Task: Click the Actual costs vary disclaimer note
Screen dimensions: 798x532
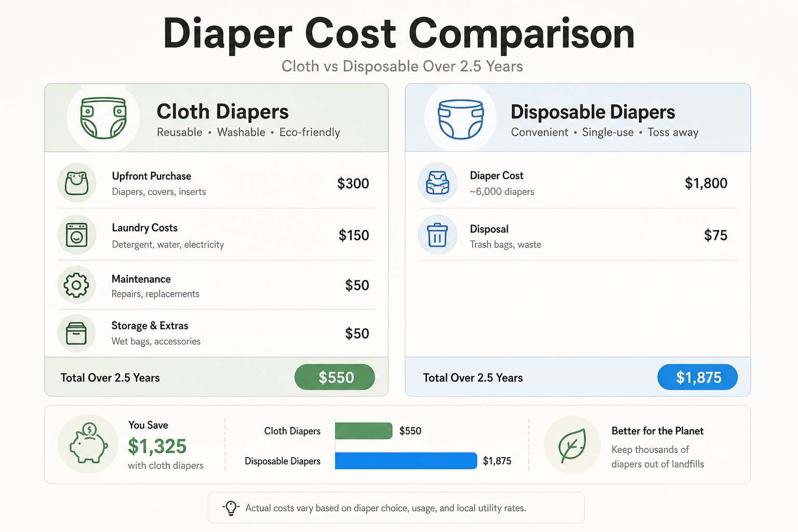Action: pos(385,508)
